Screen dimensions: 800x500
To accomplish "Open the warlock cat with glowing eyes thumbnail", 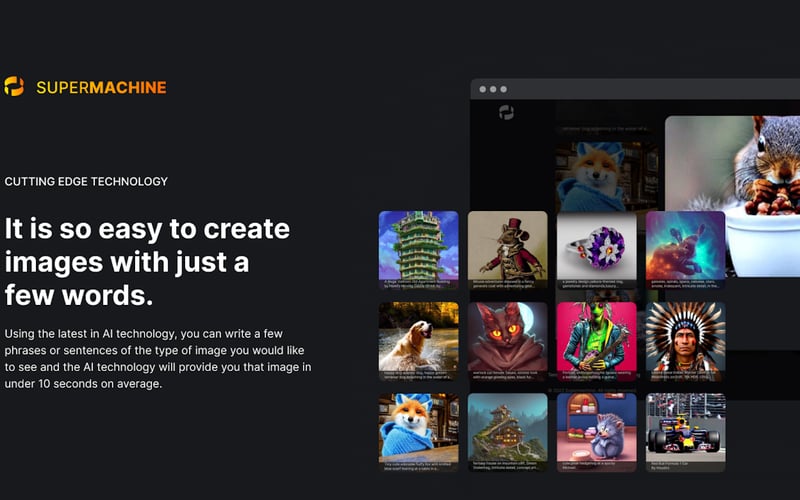I will (508, 341).
